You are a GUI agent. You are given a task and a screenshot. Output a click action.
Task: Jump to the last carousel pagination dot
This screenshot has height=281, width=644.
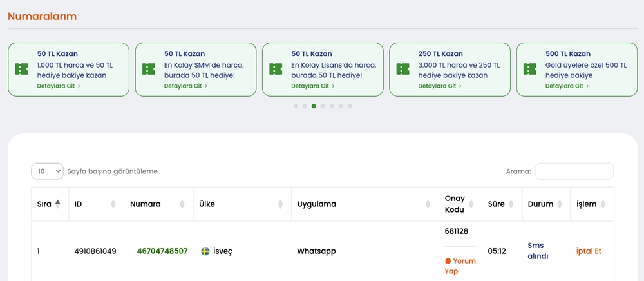[350, 106]
